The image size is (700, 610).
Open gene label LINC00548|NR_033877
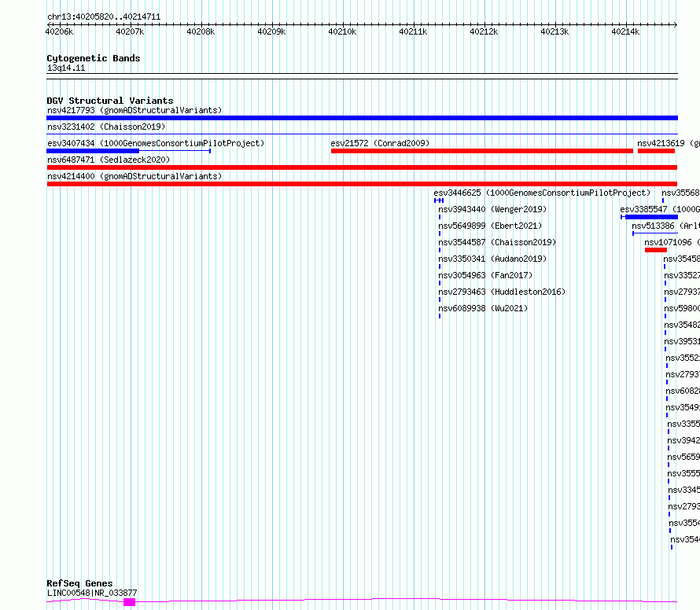(92, 593)
